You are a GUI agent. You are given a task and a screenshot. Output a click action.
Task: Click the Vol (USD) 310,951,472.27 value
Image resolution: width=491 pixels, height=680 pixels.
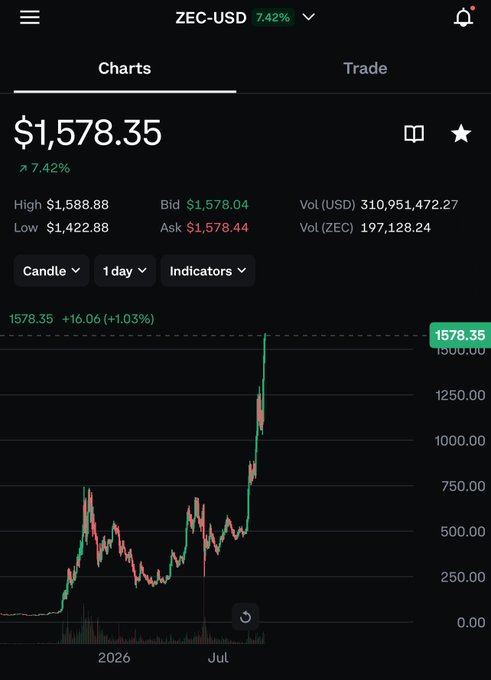click(x=409, y=205)
